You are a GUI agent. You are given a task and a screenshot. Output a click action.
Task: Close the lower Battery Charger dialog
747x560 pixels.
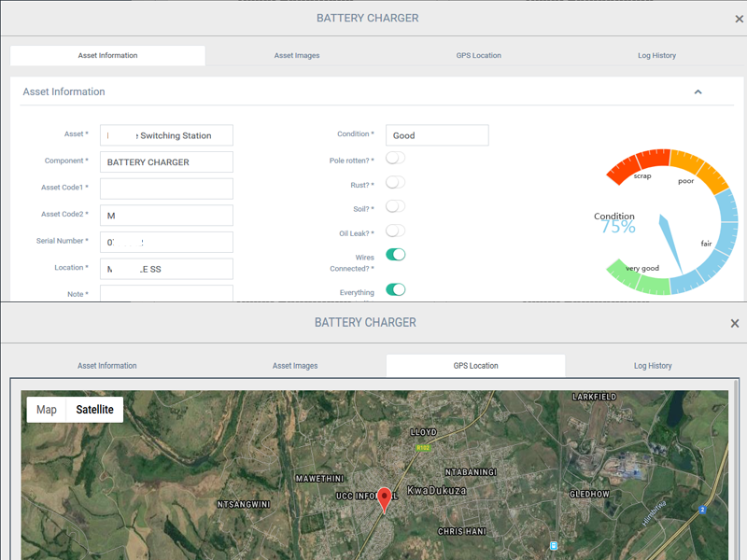[734, 323]
